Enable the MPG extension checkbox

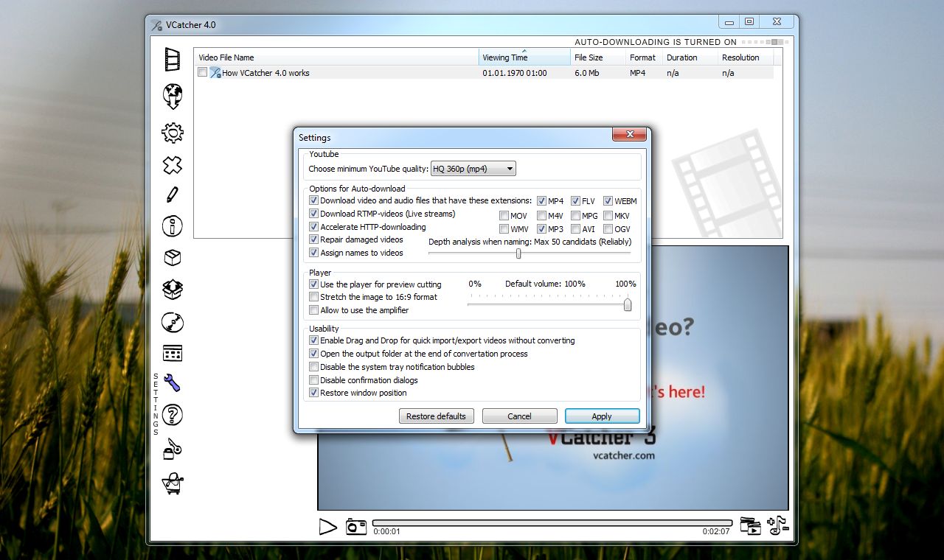pos(576,216)
